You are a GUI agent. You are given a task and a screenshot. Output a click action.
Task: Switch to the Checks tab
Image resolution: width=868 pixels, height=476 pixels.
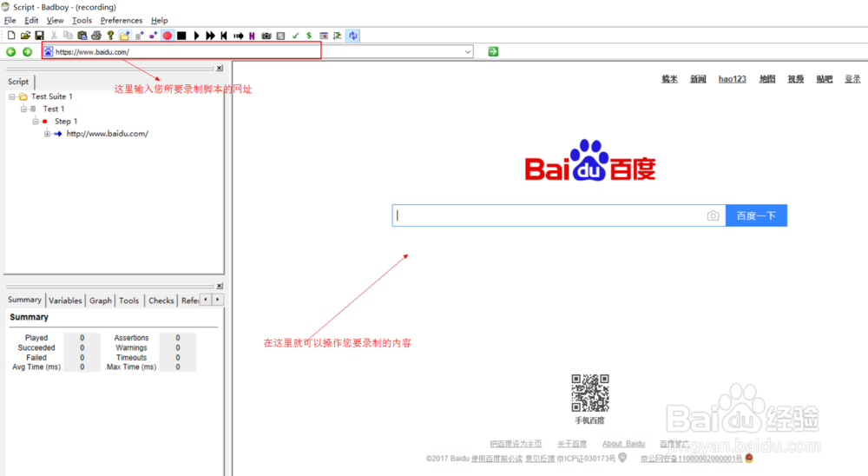click(x=161, y=301)
